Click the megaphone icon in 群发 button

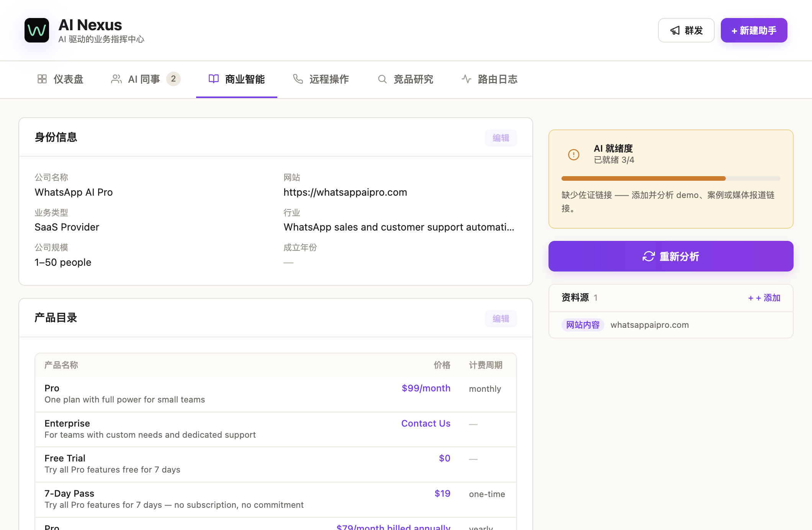point(675,30)
